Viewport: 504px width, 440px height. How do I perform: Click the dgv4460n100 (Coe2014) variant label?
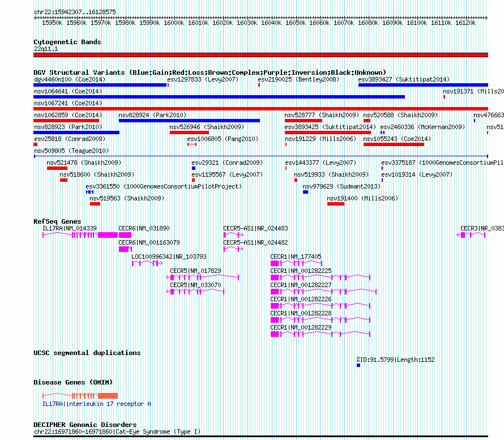pos(70,79)
